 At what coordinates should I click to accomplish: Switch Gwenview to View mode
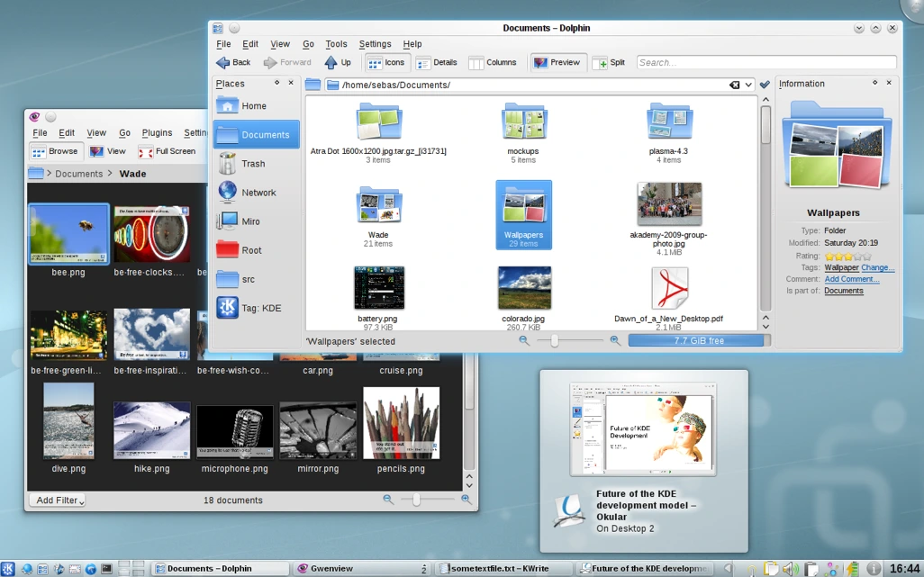pyautogui.click(x=108, y=151)
